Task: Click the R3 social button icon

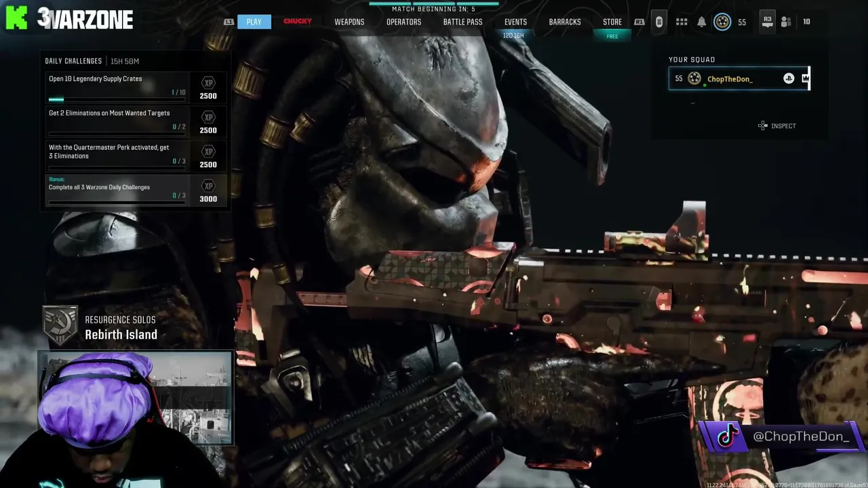Action: (767, 22)
